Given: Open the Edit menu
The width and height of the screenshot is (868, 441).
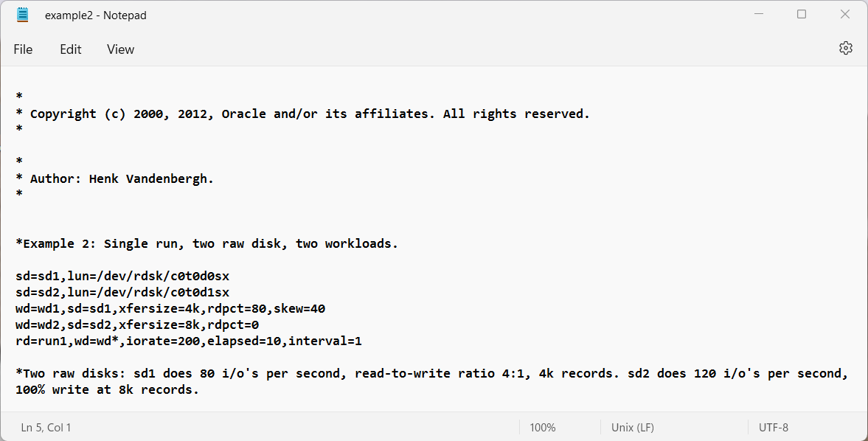Looking at the screenshot, I should tap(71, 49).
